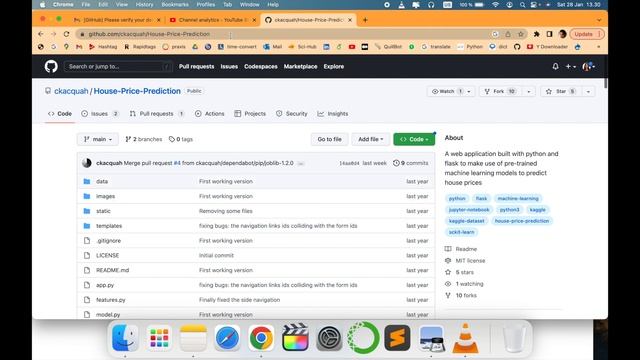Bookmark this page with star icon
The height and width of the screenshot is (360, 640).
click(x=521, y=34)
